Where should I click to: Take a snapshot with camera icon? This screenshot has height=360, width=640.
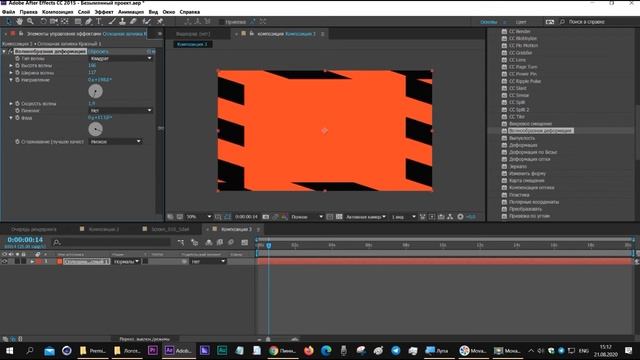click(266, 217)
